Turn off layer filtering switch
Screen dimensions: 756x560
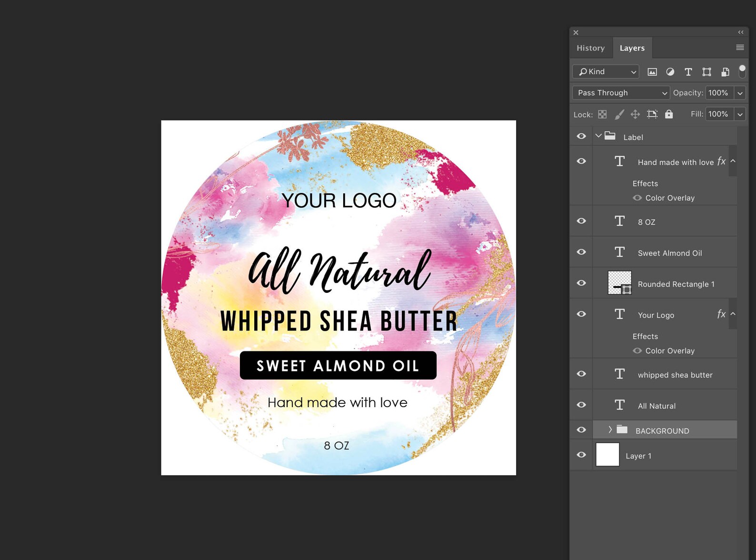click(x=742, y=71)
